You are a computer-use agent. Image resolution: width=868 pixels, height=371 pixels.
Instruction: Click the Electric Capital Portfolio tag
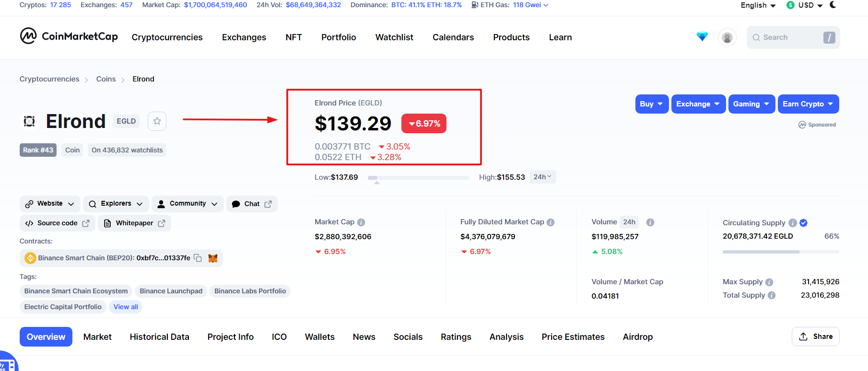(x=63, y=307)
